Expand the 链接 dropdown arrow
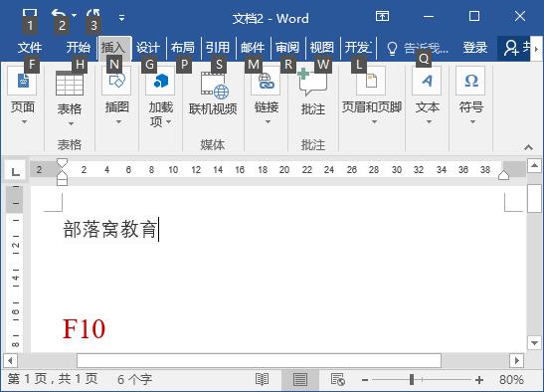 (x=268, y=121)
